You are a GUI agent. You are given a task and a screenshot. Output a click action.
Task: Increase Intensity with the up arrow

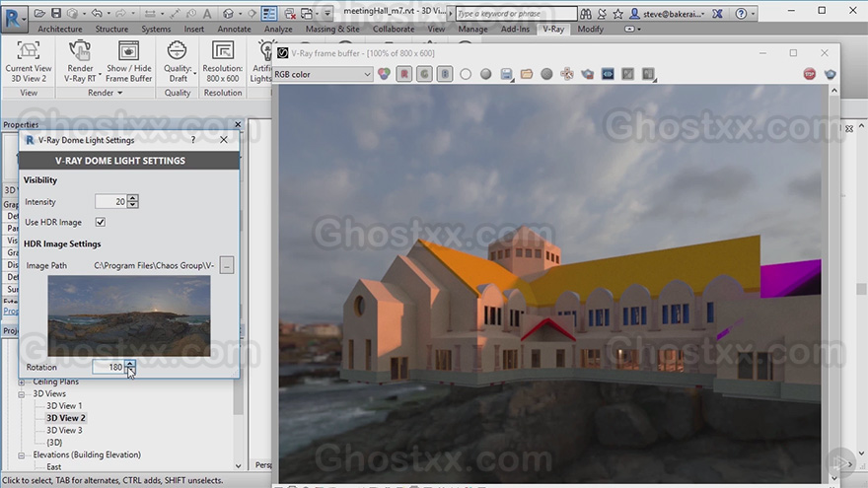132,198
